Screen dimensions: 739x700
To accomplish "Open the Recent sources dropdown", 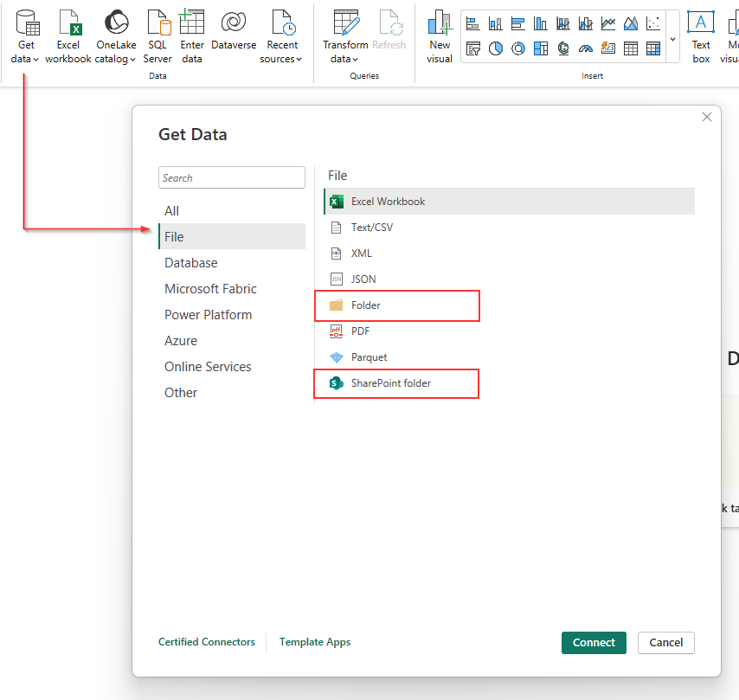I will [x=282, y=59].
